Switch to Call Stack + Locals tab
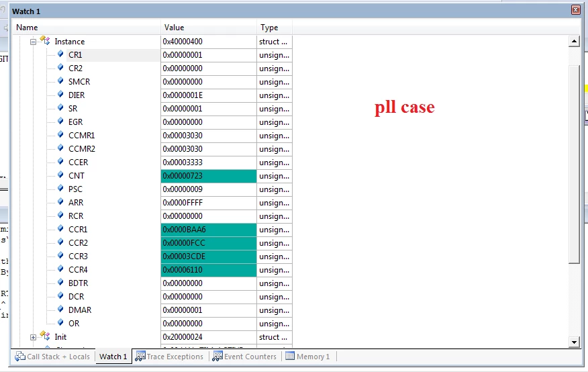Viewport: 588px width, 372px height. coord(52,357)
